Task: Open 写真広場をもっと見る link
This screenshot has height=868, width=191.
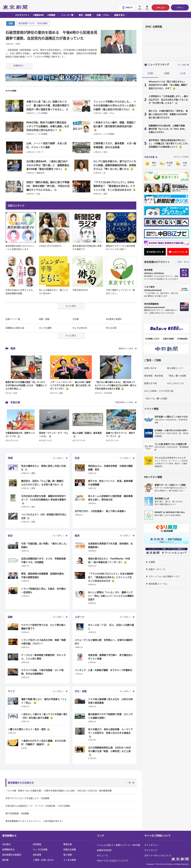Action: pyautogui.click(x=126, y=402)
